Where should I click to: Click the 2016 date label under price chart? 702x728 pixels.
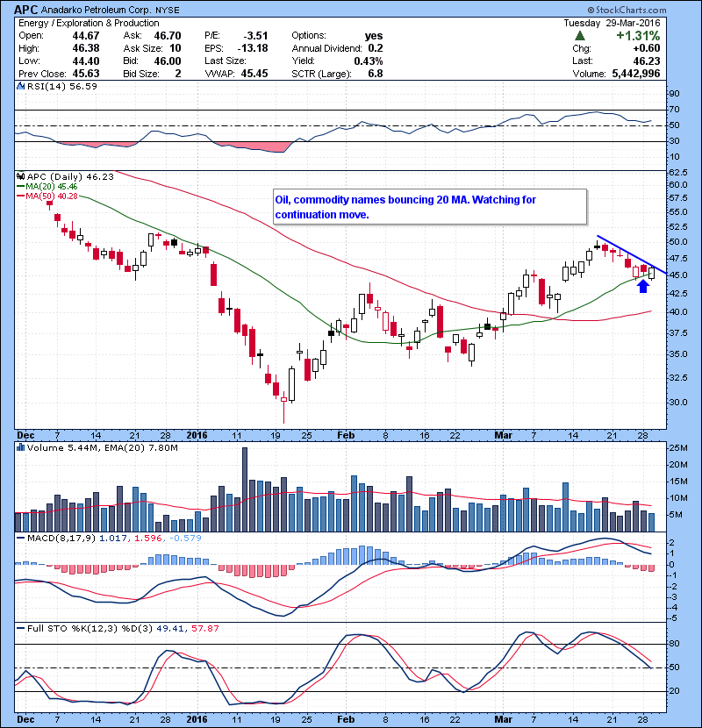click(x=197, y=435)
